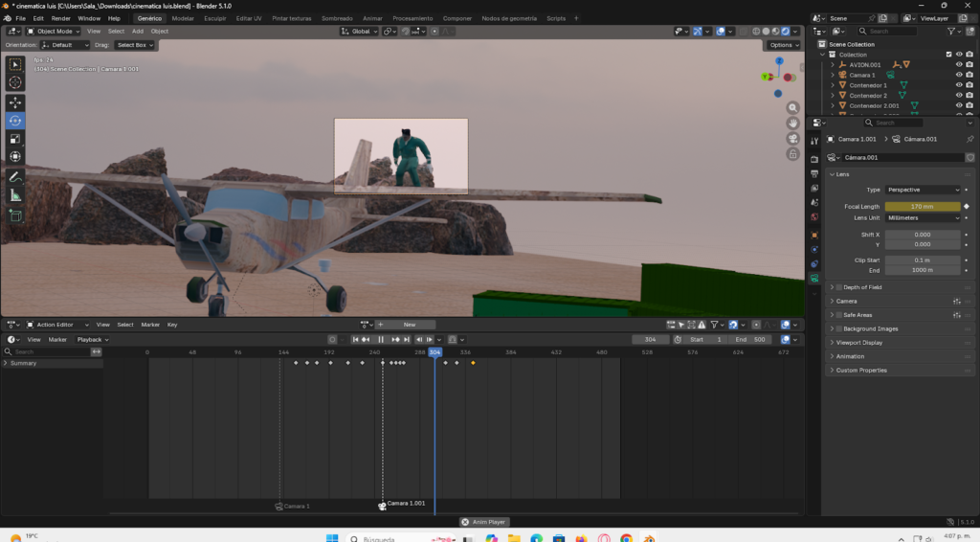Open the Object Mode dropdown
Screen dimensions: 980x542
(56, 31)
